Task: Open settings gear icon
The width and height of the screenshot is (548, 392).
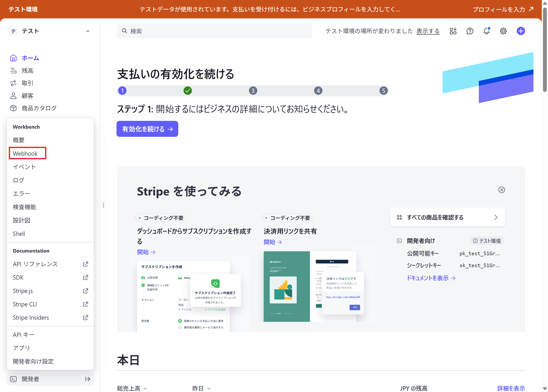Action: 503,31
